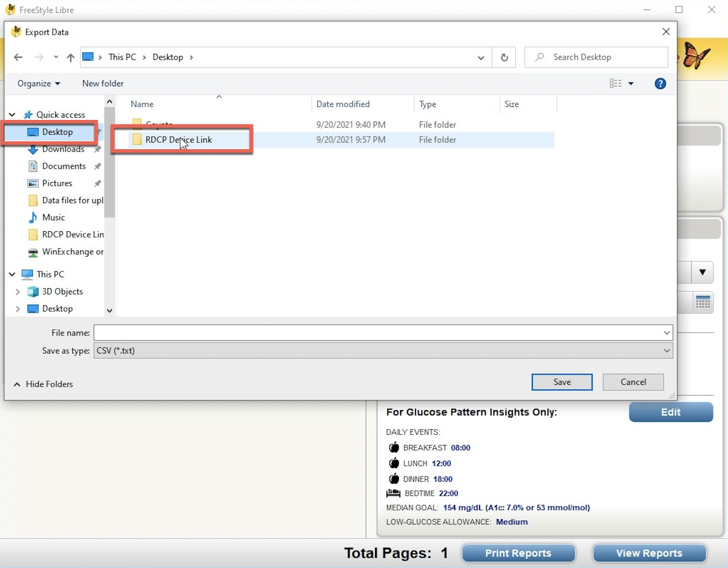
Task: Open calendar picker icon in FreeStyle Libre
Action: coord(703,302)
